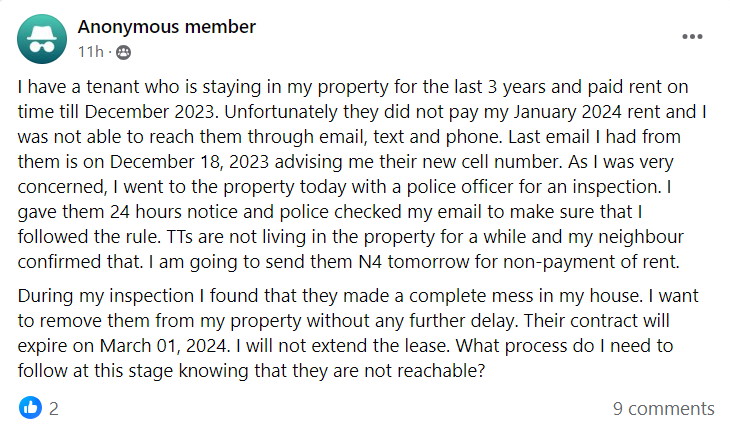Select the "Anonymous member" author name
Screen dimensions: 730x430
[167, 27]
